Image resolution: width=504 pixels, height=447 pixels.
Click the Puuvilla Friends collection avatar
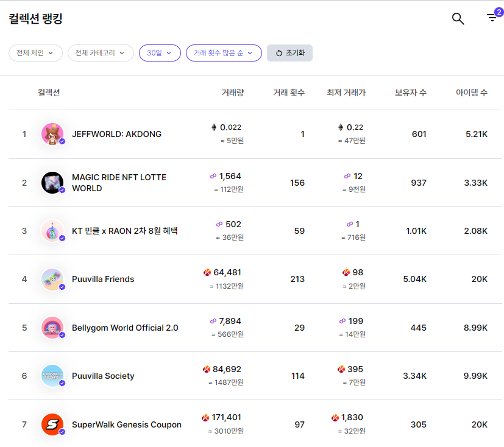coord(52,279)
